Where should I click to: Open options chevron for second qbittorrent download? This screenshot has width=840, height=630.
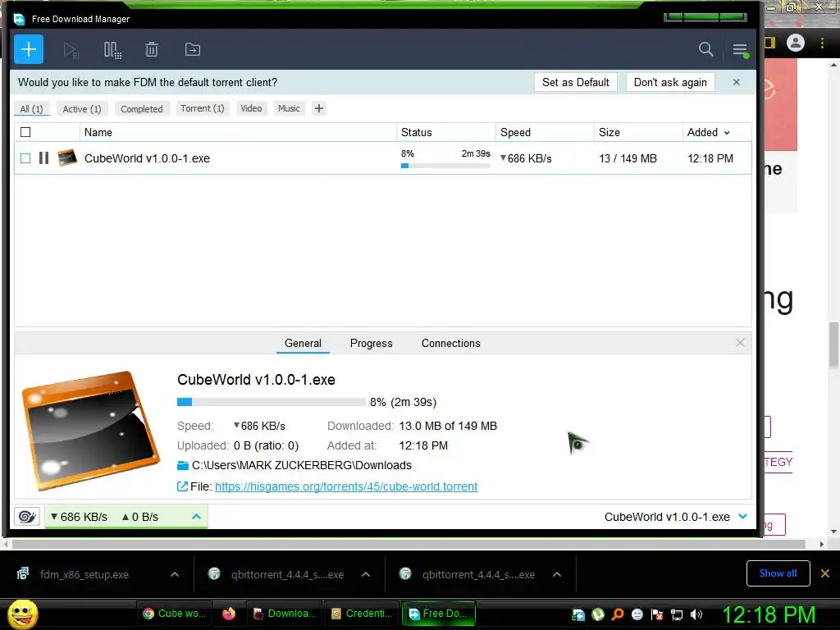[557, 574]
